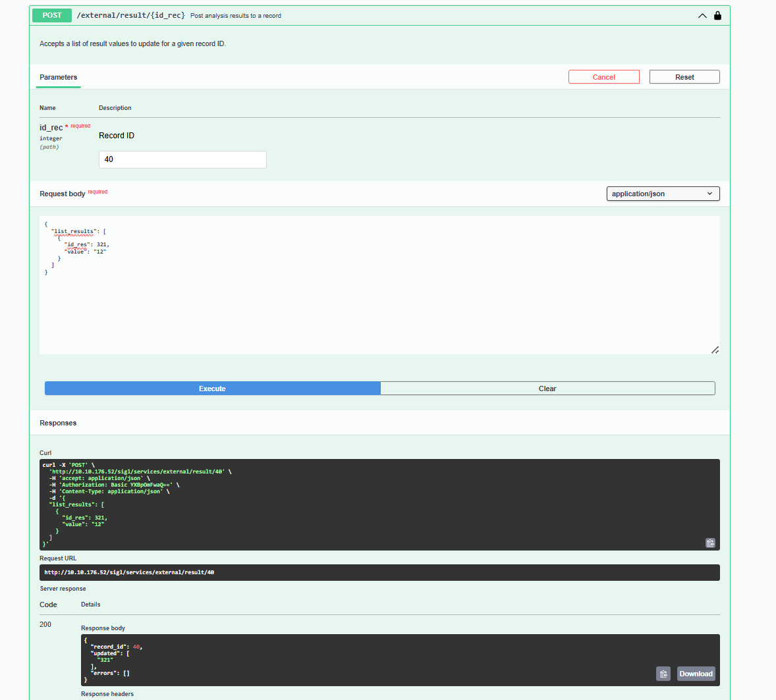Copy the curl command to clipboard
The width and height of the screenshot is (776, 700).
click(x=710, y=543)
